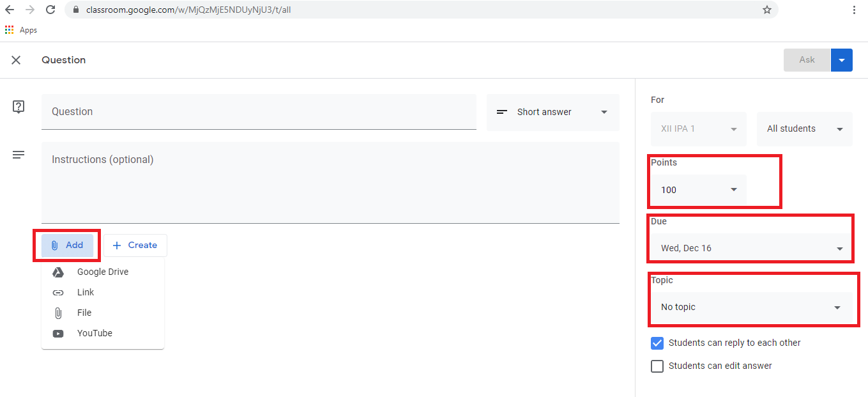Click the question mark icon beside the Question field
Viewport: 868px width, 397px height.
click(19, 107)
